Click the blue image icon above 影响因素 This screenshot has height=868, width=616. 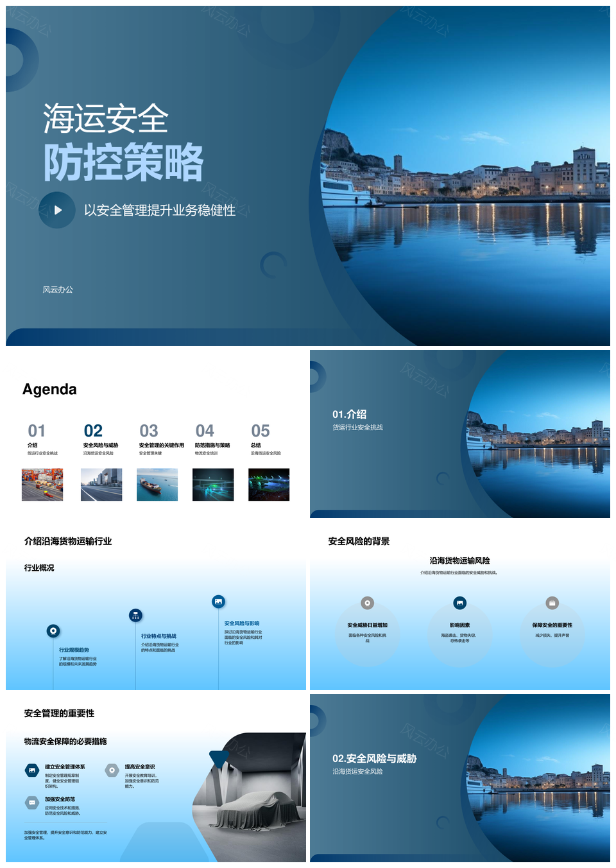[x=459, y=603]
